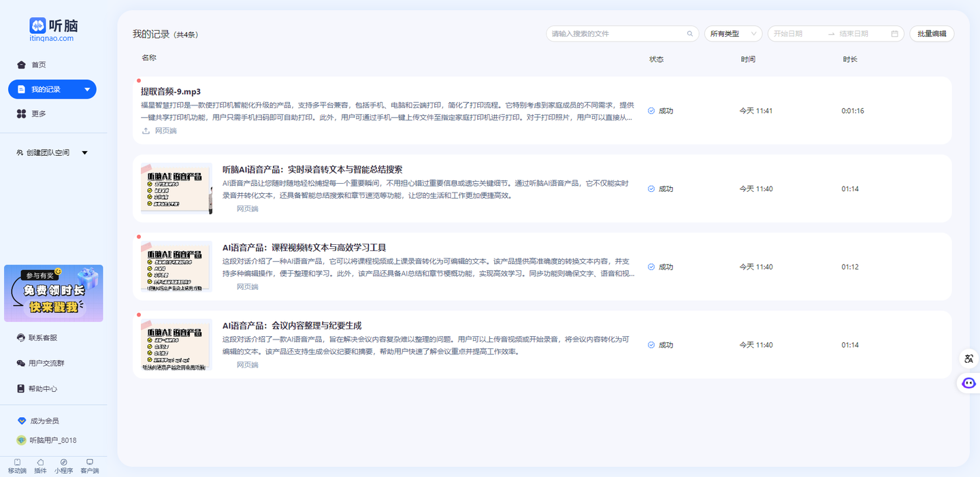
Task: Click the 更多 four-leaf icon
Action: (21, 114)
